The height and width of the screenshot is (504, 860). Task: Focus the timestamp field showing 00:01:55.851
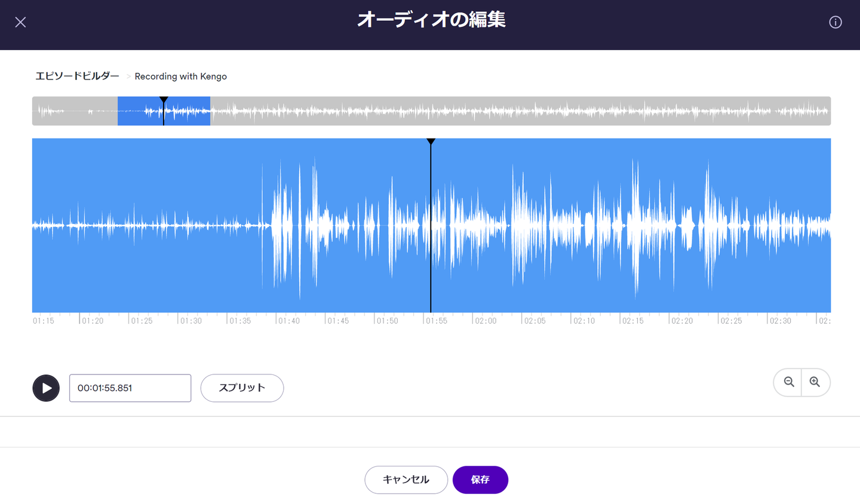[130, 388]
